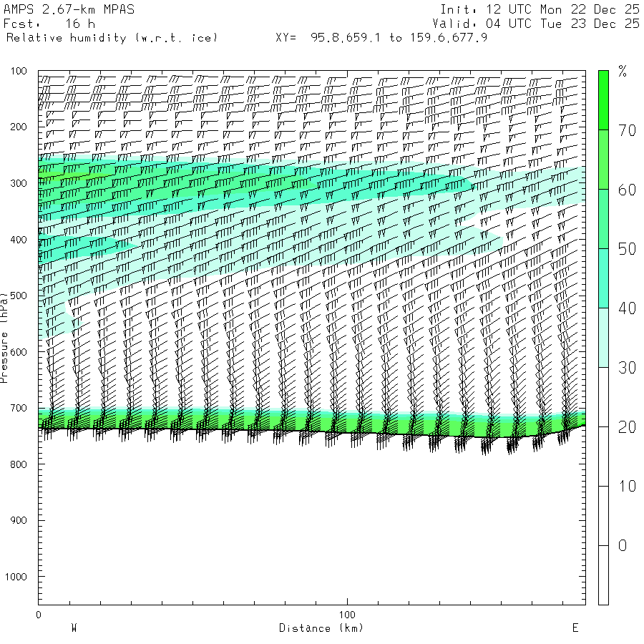Click the 'Distance (km)' axis title
Image resolution: width=644 pixels, height=644 pixels.
pos(321,628)
